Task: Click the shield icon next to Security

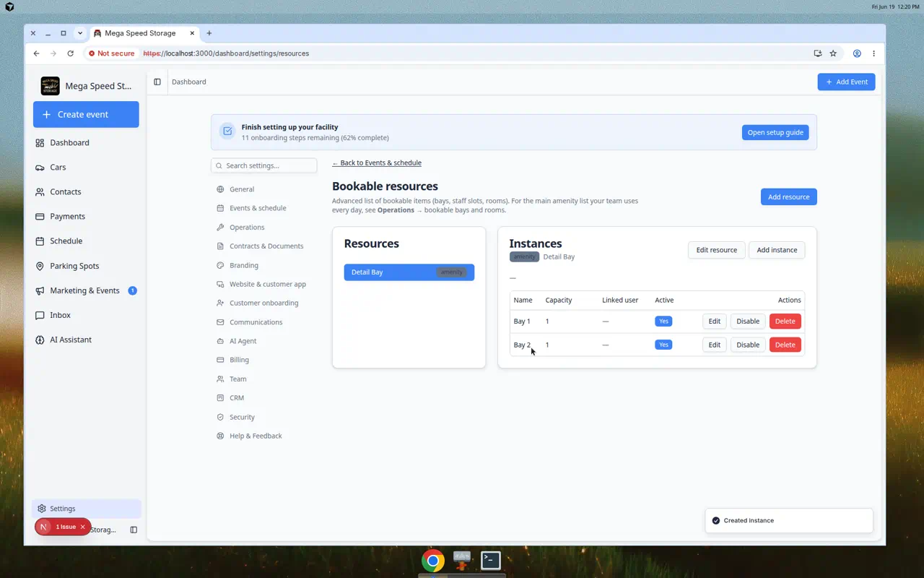Action: point(220,417)
